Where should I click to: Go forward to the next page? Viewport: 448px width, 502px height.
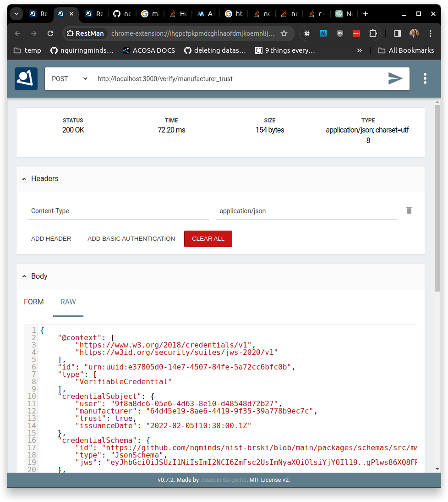point(33,33)
